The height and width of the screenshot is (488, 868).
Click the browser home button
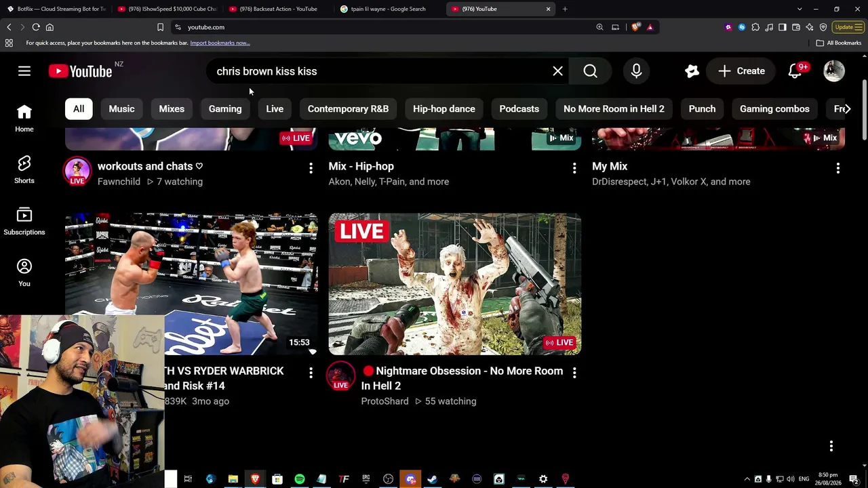(50, 27)
